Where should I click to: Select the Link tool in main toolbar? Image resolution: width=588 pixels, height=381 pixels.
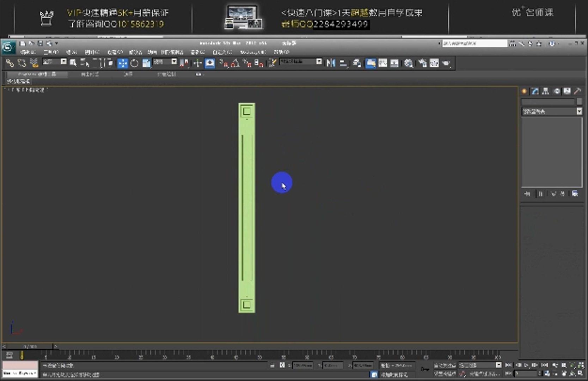(x=10, y=63)
